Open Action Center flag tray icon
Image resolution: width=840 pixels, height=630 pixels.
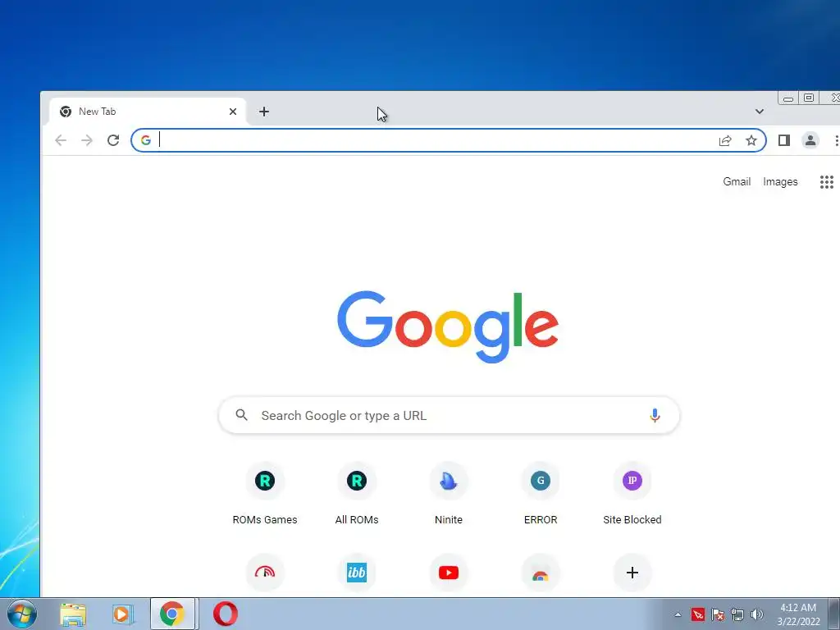[717, 614]
